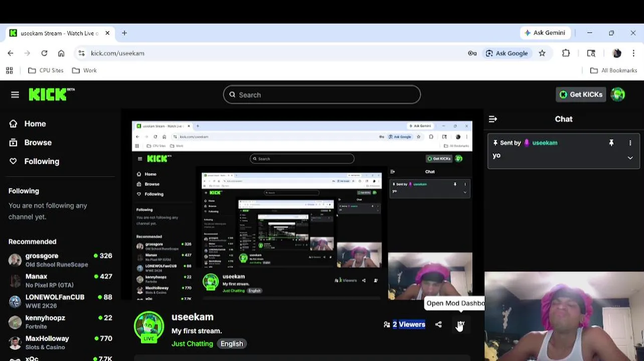Click the useekam channel name heading

point(193,317)
